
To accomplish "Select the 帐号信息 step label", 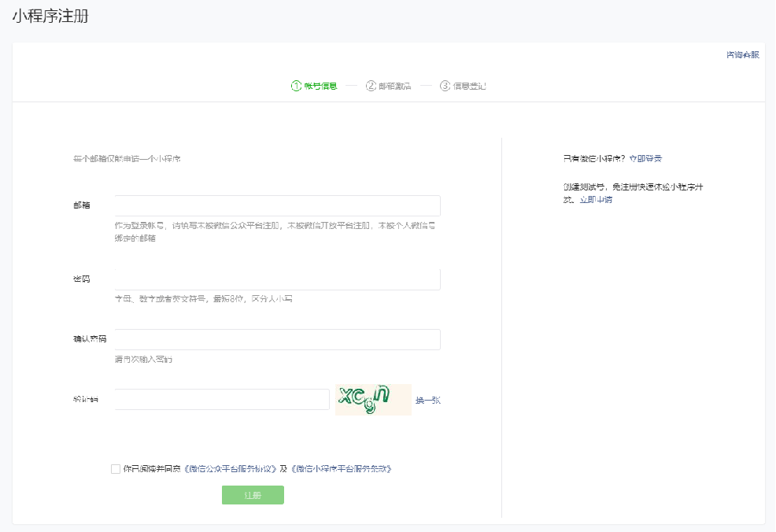I will click(x=320, y=86).
